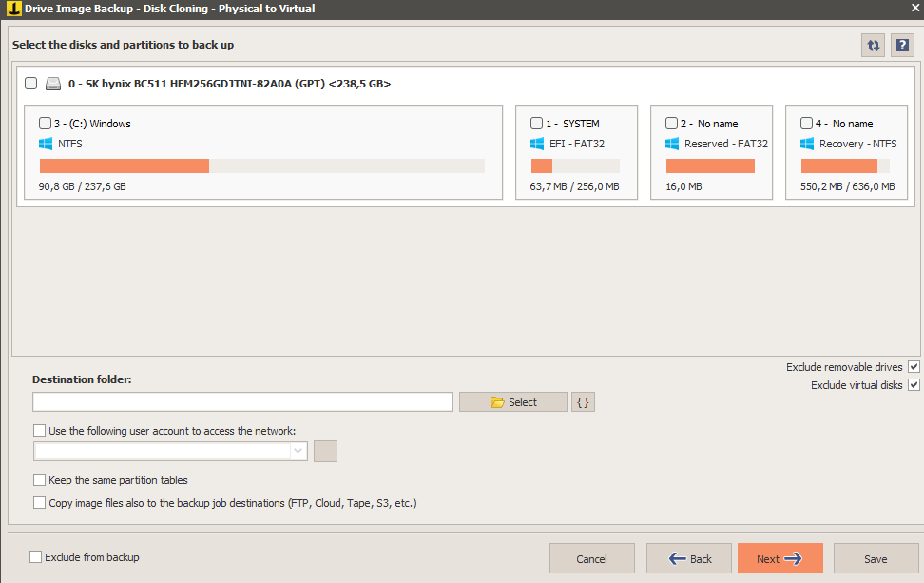Image resolution: width=924 pixels, height=583 pixels.
Task: Click the 90,8 GB / 237,6 GB text
Action: (83, 186)
